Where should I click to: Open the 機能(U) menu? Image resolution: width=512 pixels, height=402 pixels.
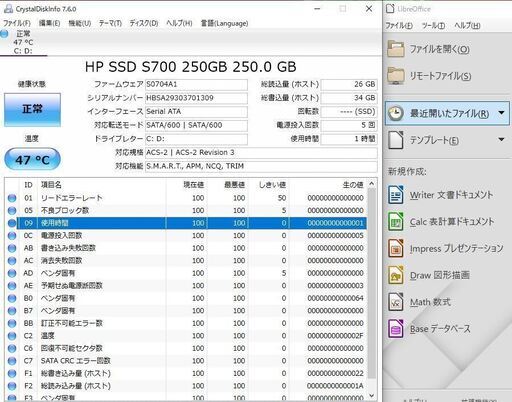(x=80, y=23)
